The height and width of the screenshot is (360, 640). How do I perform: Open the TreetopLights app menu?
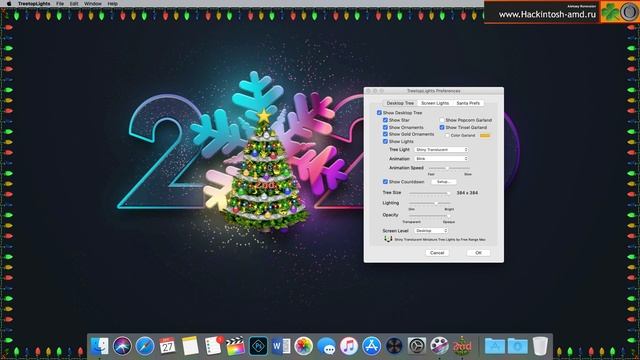pyautogui.click(x=34, y=3)
